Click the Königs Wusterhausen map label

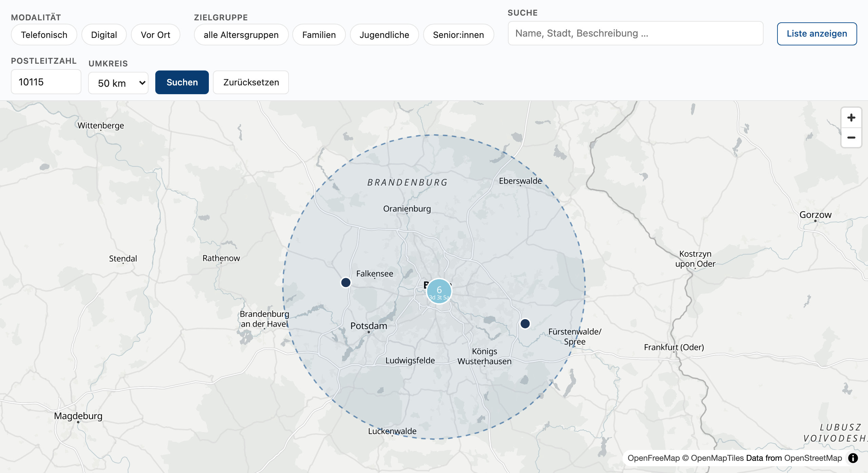click(x=485, y=356)
